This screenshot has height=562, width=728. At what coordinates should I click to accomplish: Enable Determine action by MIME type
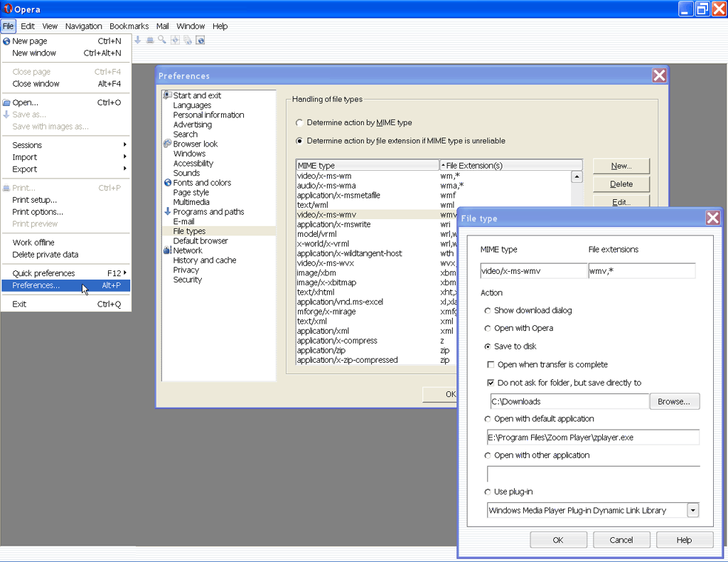[x=299, y=122]
